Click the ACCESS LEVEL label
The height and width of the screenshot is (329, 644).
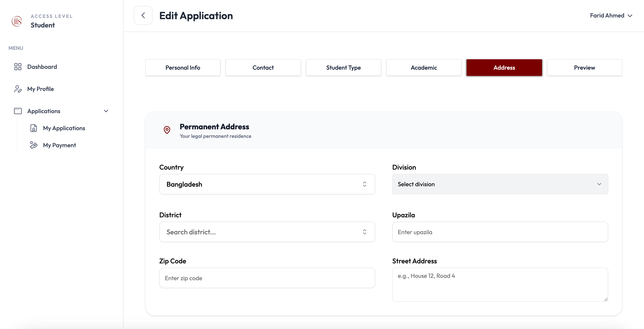click(x=52, y=16)
